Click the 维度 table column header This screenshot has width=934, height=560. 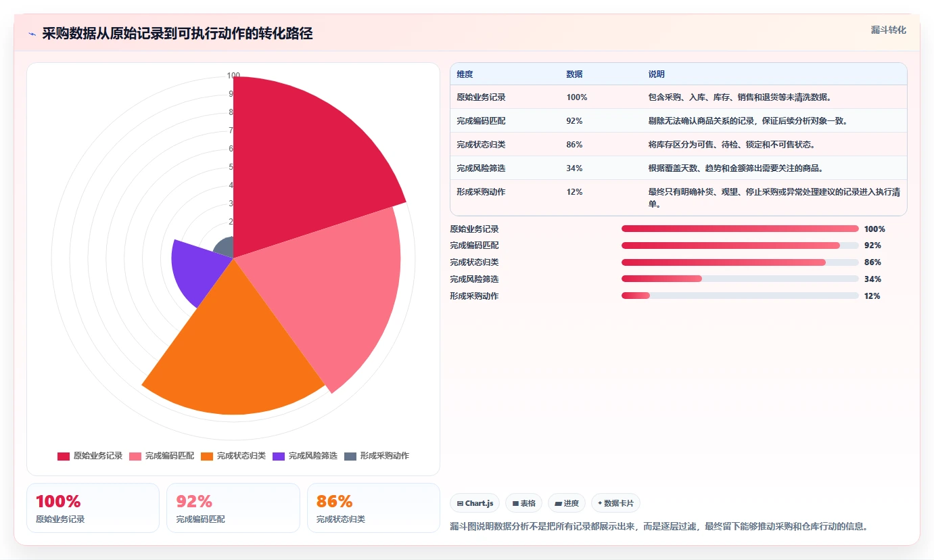[x=465, y=74]
